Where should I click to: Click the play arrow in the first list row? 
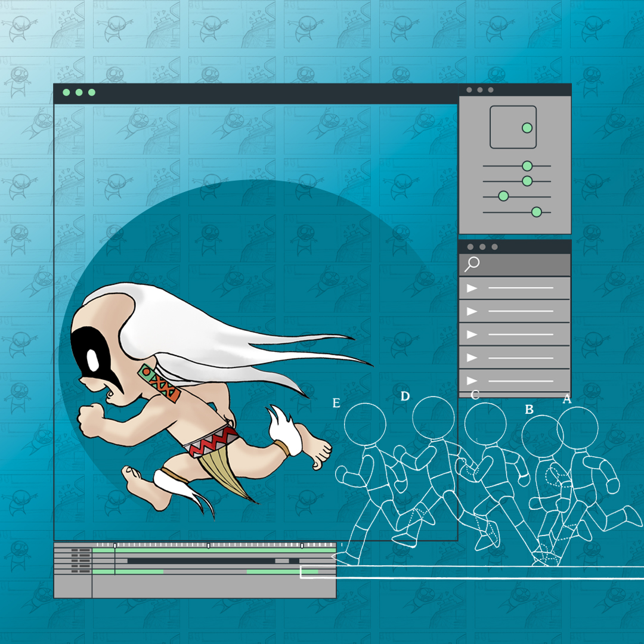(x=472, y=289)
